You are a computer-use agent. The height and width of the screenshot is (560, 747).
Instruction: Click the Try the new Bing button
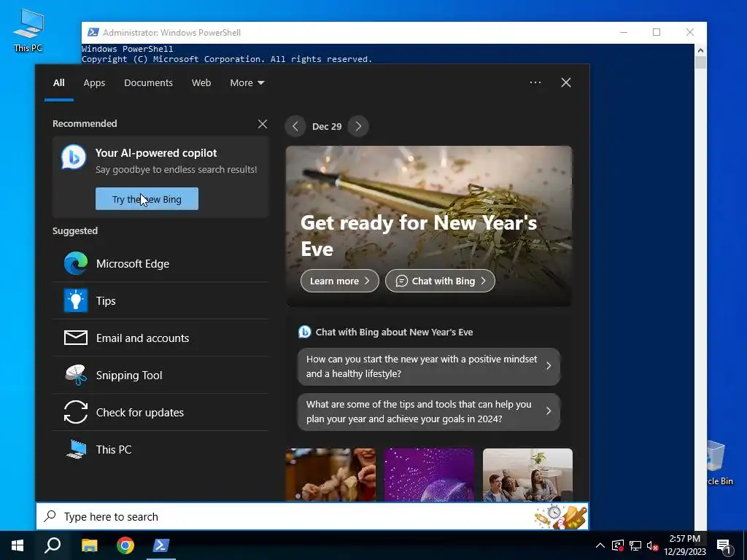147,198
